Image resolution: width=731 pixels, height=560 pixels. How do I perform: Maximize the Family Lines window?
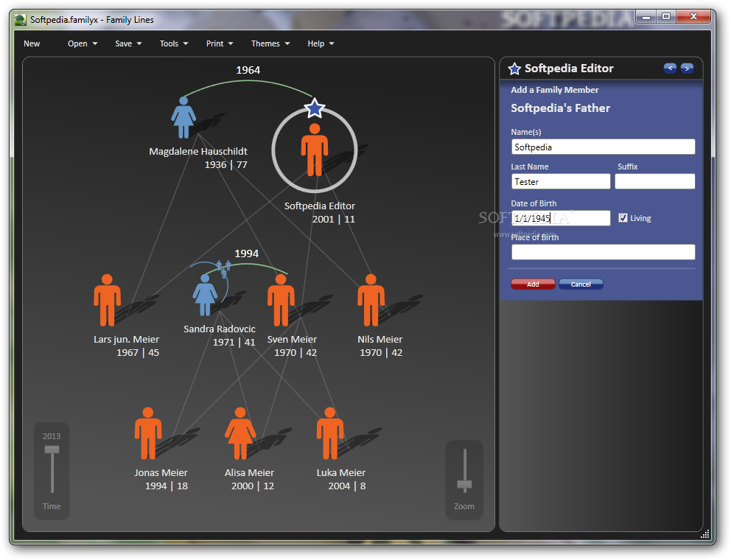pyautogui.click(x=666, y=16)
